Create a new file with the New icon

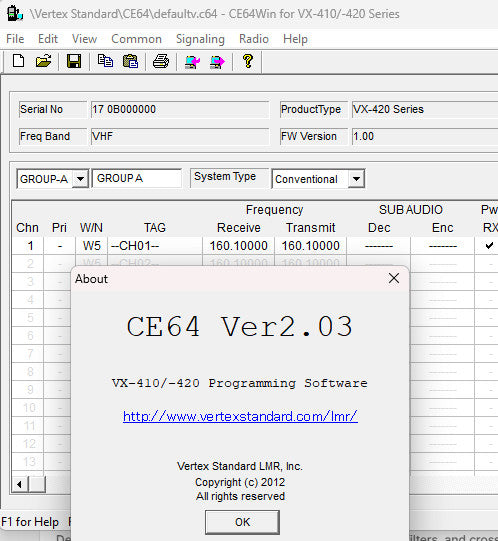pyautogui.click(x=18, y=62)
